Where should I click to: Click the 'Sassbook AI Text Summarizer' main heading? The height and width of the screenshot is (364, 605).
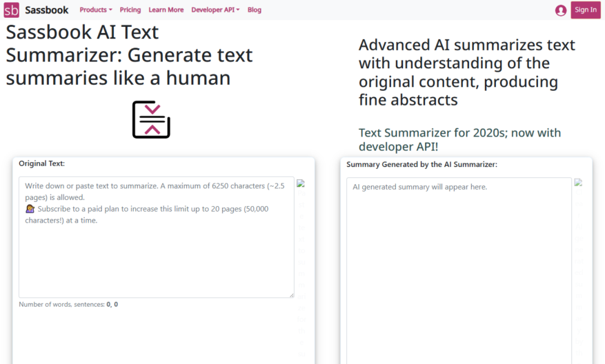point(129,54)
